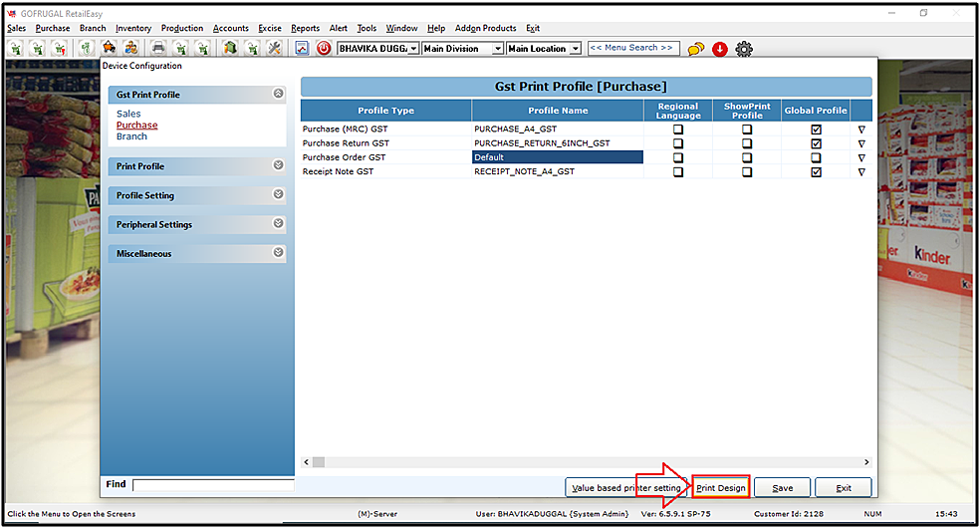The width and height of the screenshot is (980, 528).
Task: Open the money bag toolbar icon
Action: point(87,48)
